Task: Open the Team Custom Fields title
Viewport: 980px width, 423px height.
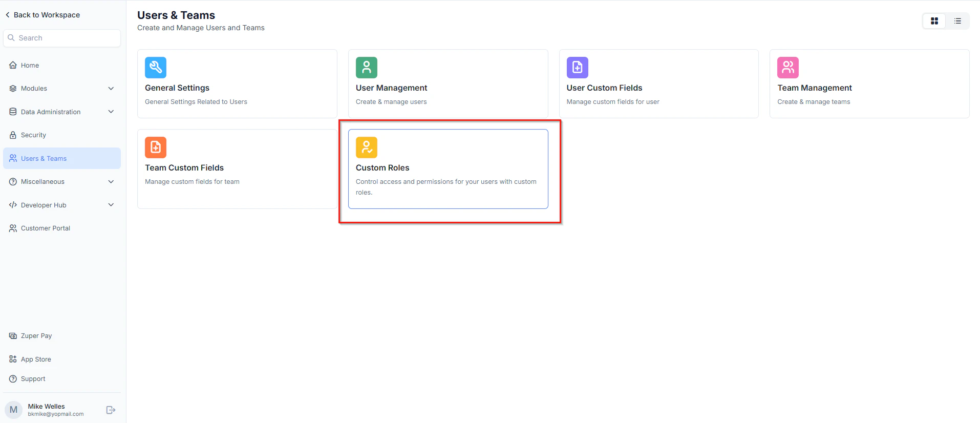Action: [x=184, y=168]
